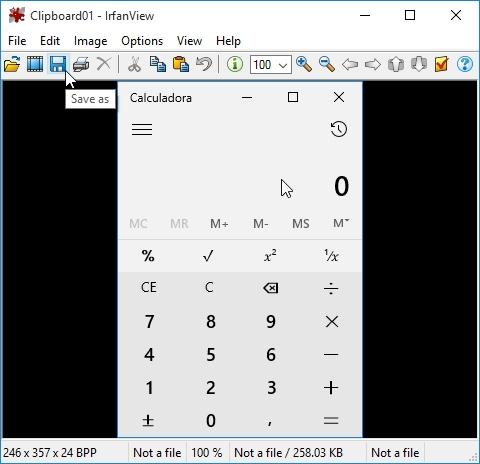This screenshot has width=480, height=464.
Task: Click the Copy toolbar icon
Action: pos(158,64)
